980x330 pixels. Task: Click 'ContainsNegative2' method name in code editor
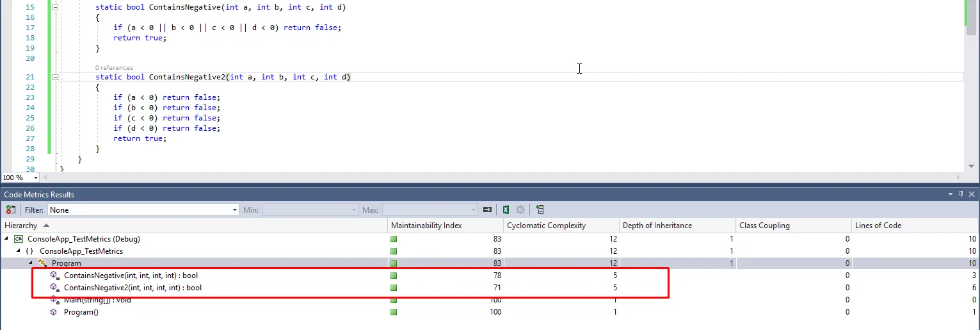point(187,77)
